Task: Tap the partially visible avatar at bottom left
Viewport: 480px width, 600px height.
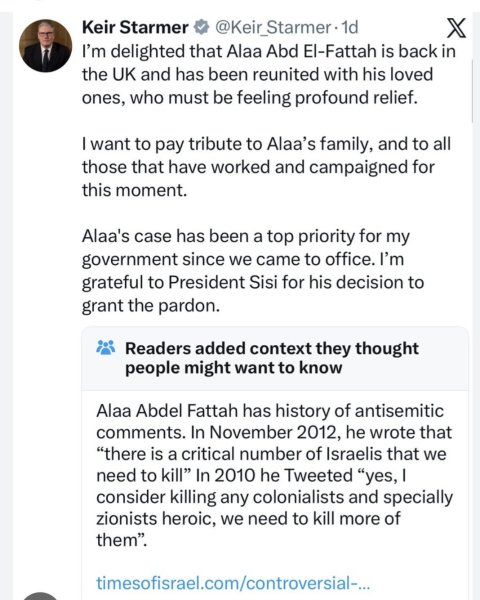Action: pyautogui.click(x=40, y=596)
